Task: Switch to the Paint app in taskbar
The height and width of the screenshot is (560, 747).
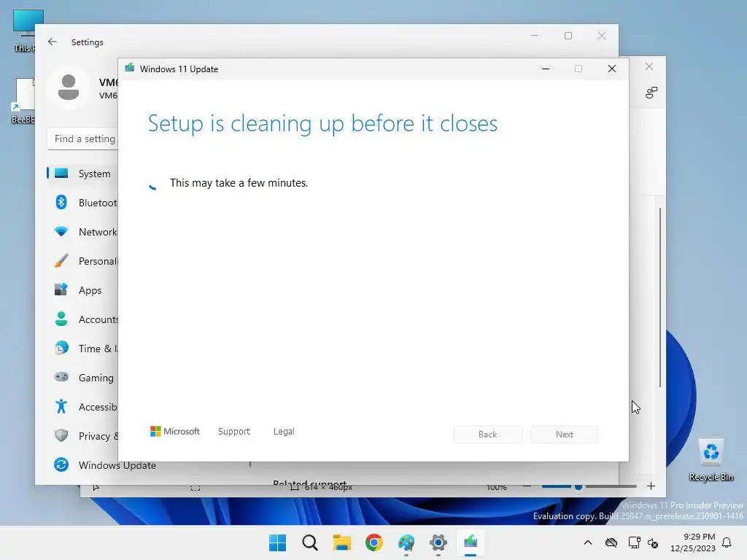Action: point(406,542)
